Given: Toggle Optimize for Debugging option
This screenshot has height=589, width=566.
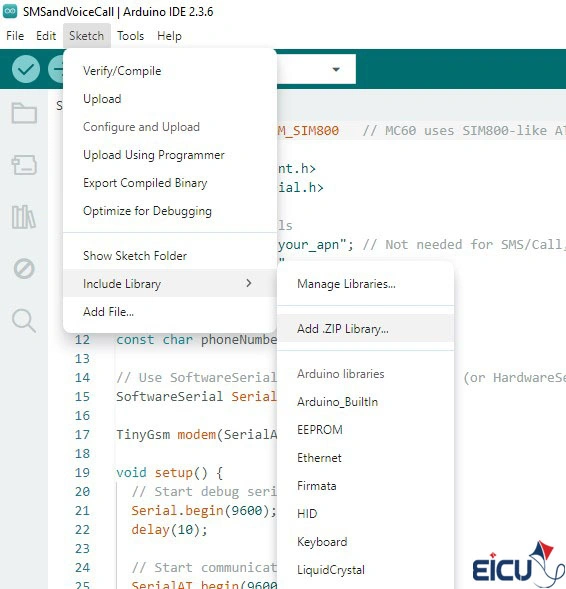Looking at the screenshot, I should click(x=170, y=211).
